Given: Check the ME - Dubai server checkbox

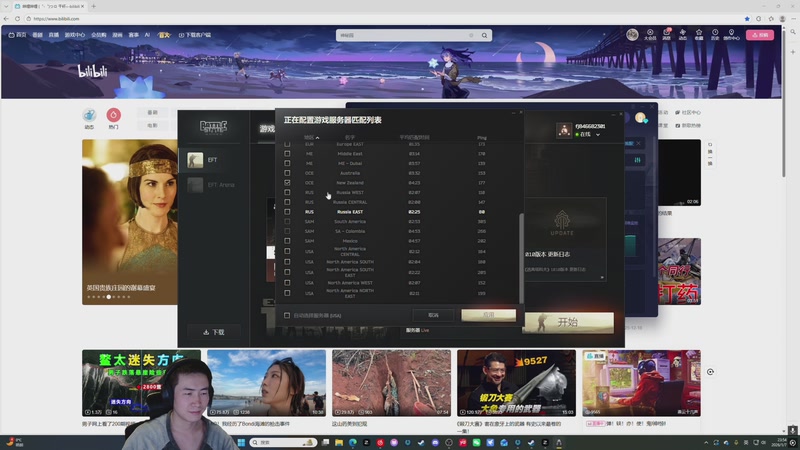Looking at the screenshot, I should pyautogui.click(x=287, y=163).
